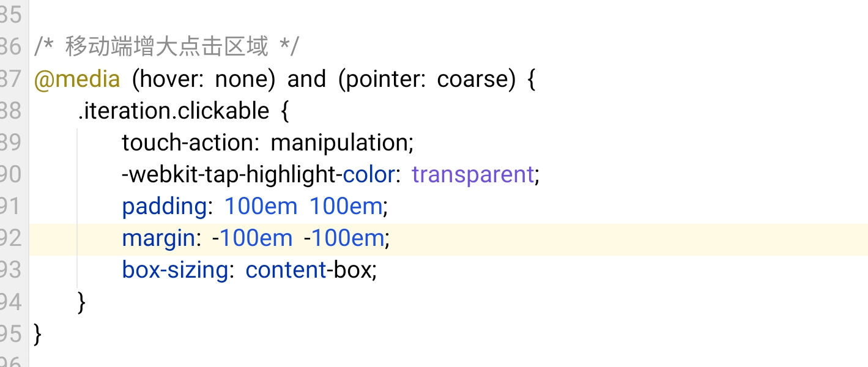
Task: Click line number 92 in the gutter
Action: point(11,238)
